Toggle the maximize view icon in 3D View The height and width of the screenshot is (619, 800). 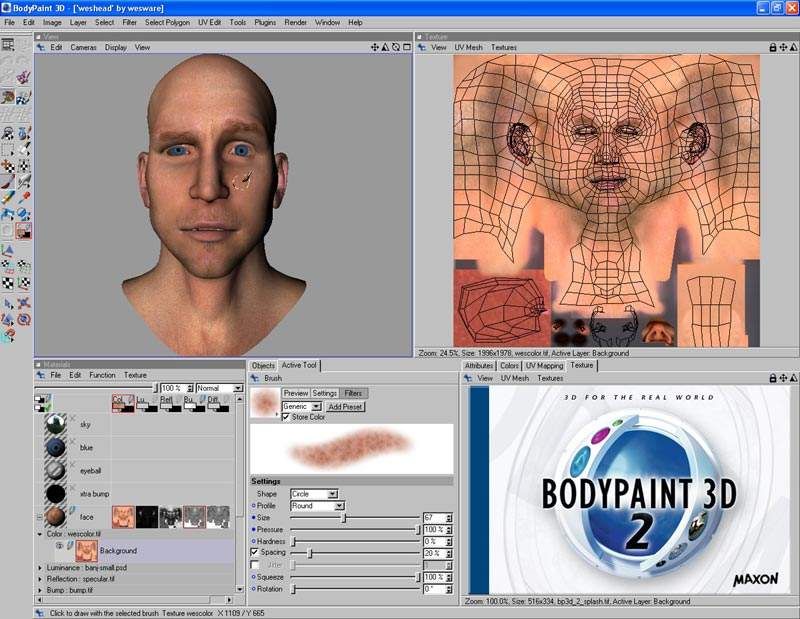tap(407, 47)
